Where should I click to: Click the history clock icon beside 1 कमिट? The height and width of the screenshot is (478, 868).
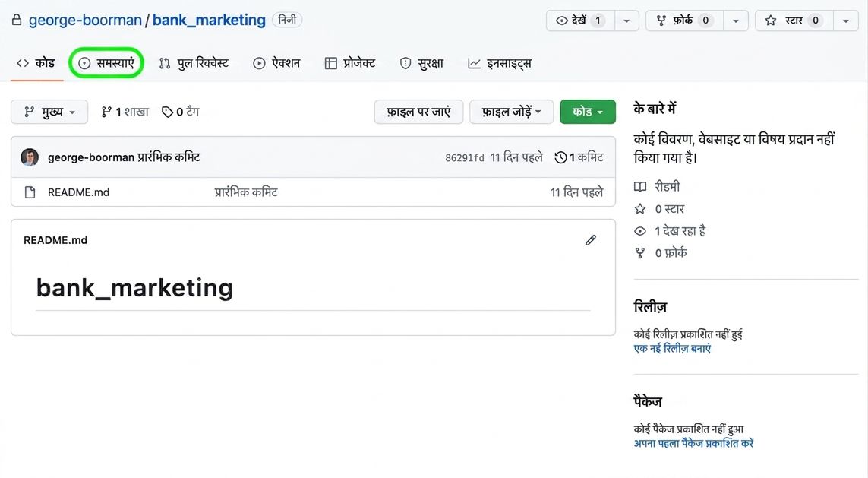pyautogui.click(x=560, y=158)
